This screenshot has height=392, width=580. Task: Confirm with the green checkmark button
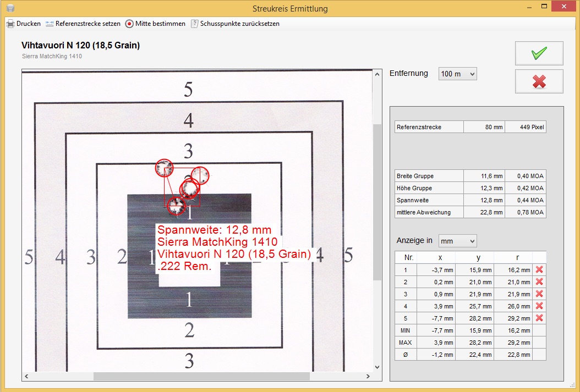click(x=539, y=53)
